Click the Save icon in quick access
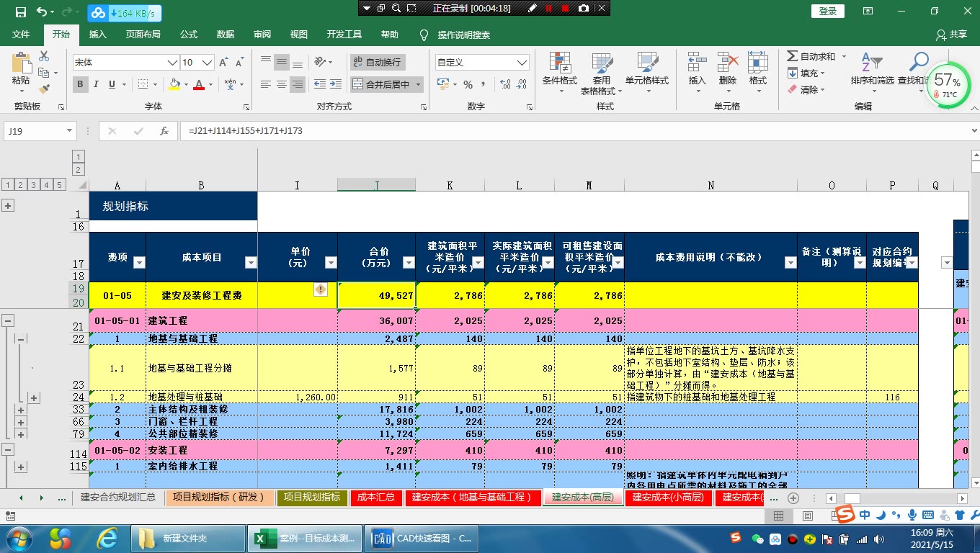The image size is (980, 553). pos(20,12)
